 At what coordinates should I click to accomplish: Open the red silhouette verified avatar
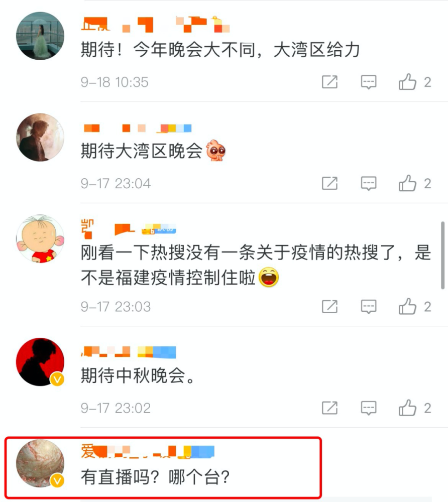pos(40,362)
